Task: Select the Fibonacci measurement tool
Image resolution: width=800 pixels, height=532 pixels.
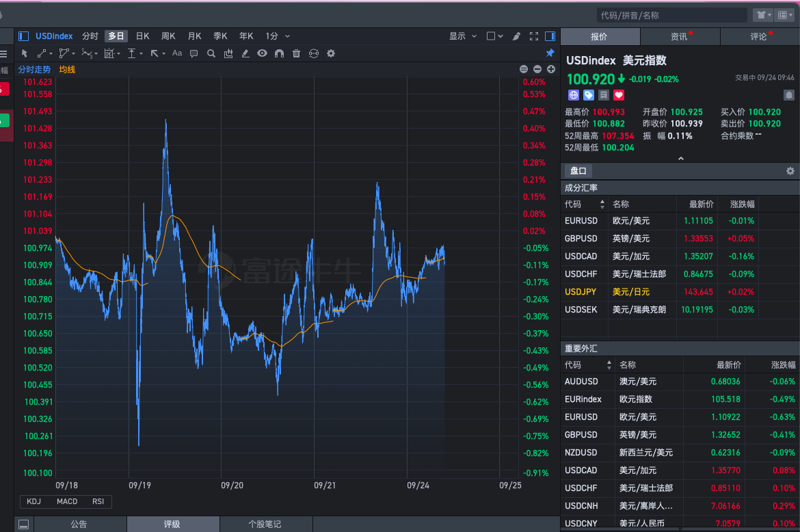Action: 109,53
